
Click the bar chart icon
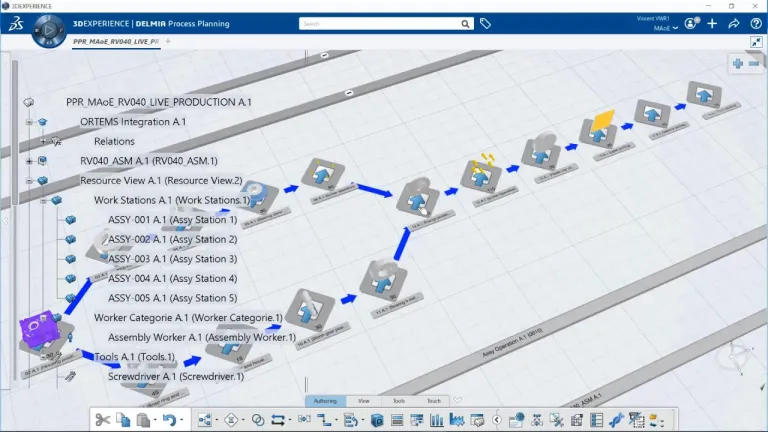point(436,420)
